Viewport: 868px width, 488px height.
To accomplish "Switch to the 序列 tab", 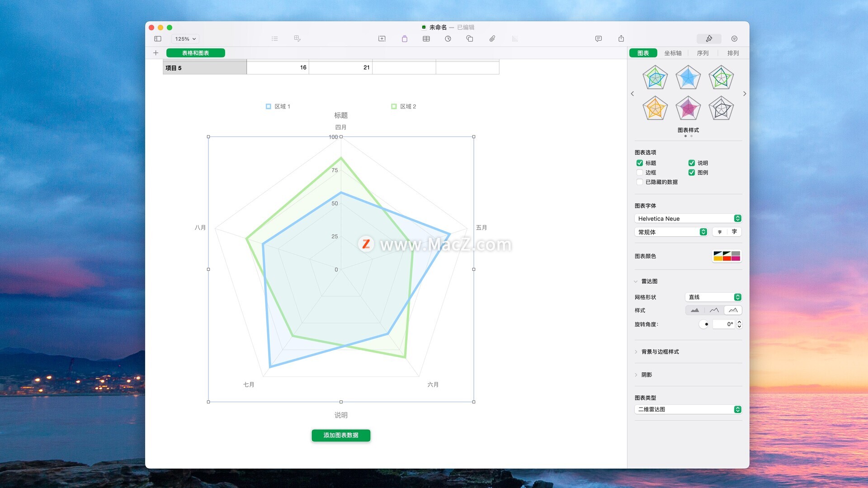I will 702,53.
